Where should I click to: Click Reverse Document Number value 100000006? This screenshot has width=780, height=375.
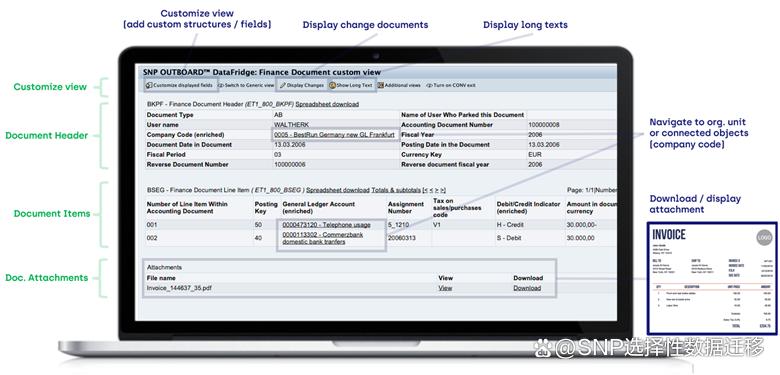coord(290,165)
